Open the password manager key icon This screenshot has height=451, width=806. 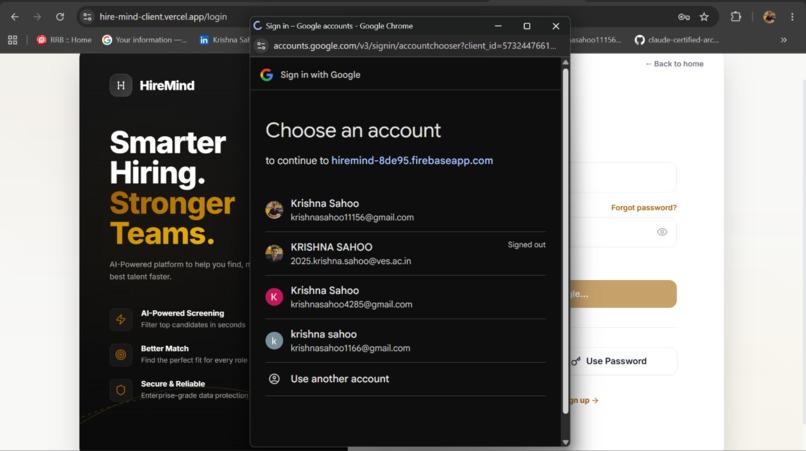[683, 17]
